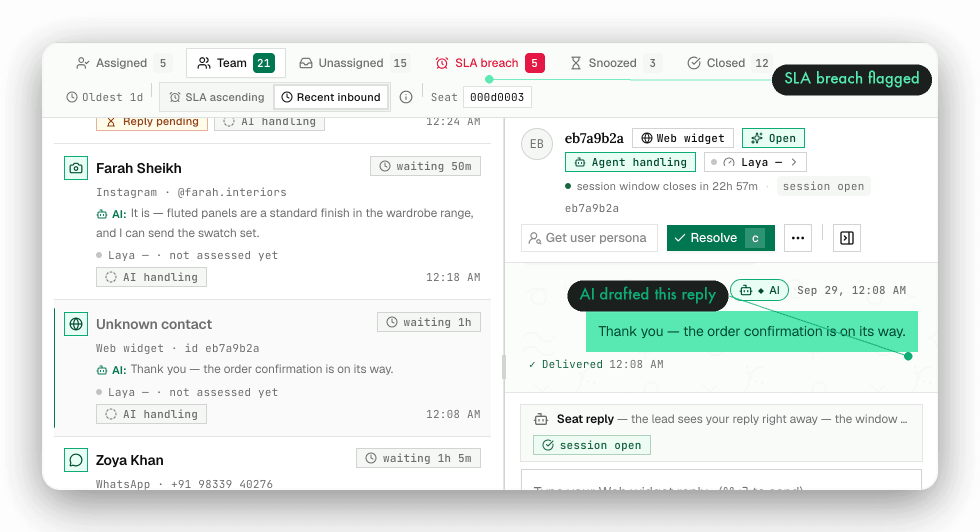Click the Web widget globe icon on Unknown contact
Viewport: 980px width, 532px height.
click(x=76, y=324)
